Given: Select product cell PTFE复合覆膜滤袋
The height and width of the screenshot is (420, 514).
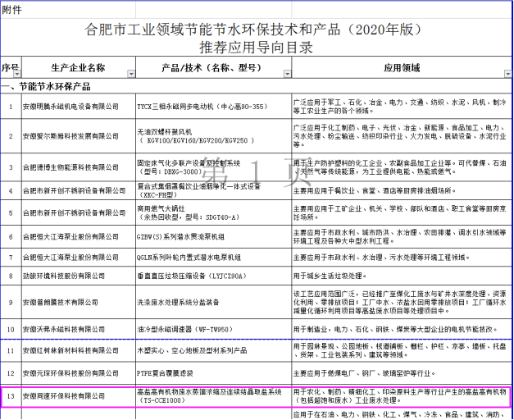Looking at the screenshot, I should pyautogui.click(x=214, y=373).
